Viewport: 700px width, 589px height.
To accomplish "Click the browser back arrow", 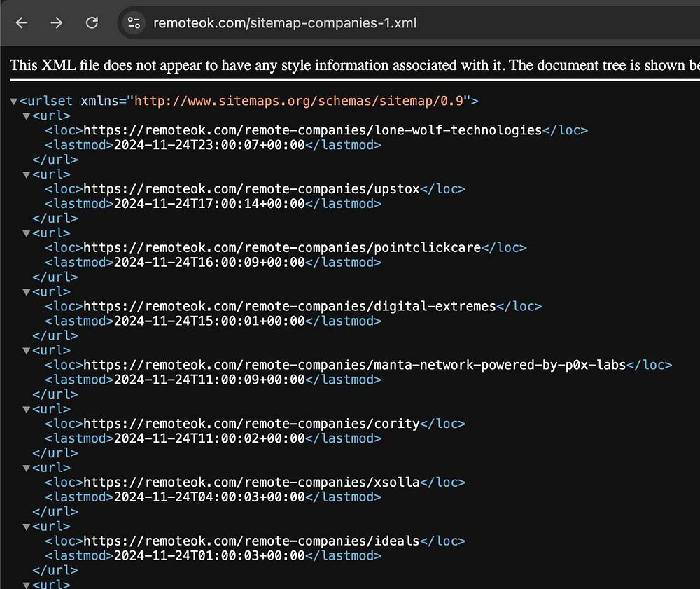I will [22, 23].
